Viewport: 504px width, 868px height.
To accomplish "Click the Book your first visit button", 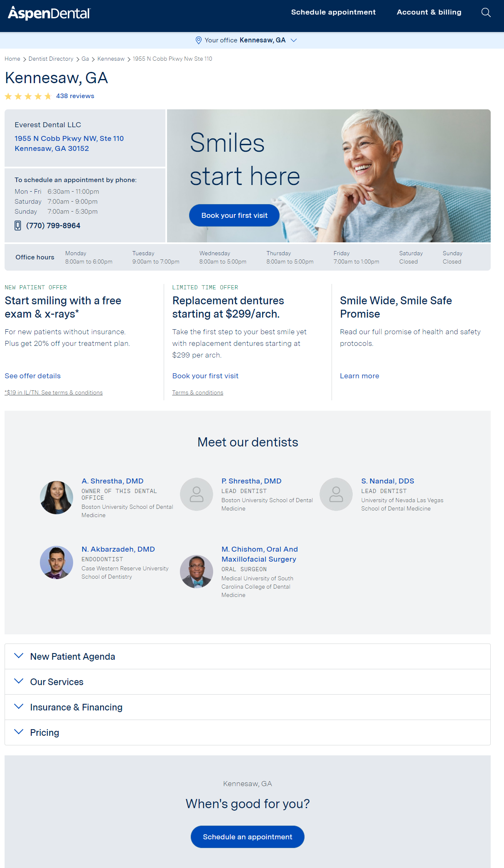I will [234, 215].
